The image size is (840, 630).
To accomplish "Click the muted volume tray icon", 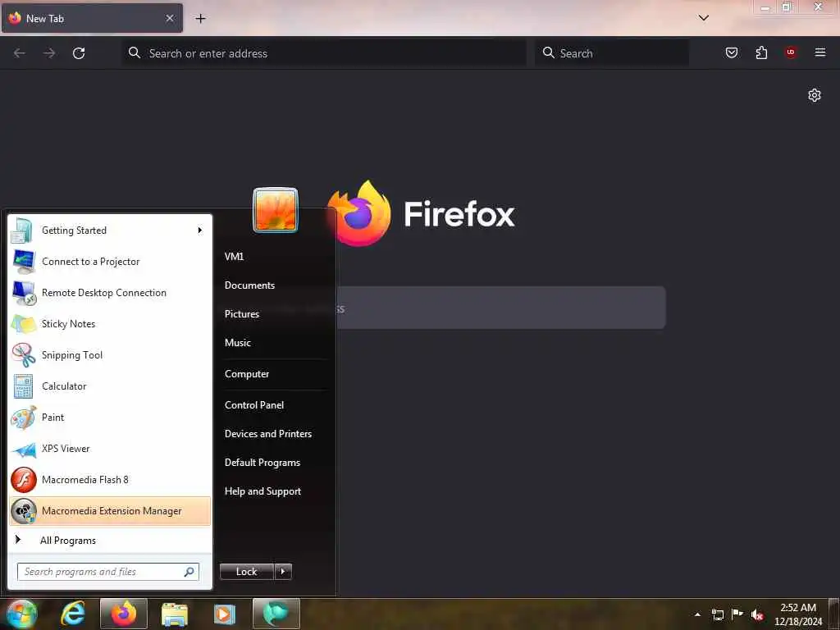I will pos(757,614).
